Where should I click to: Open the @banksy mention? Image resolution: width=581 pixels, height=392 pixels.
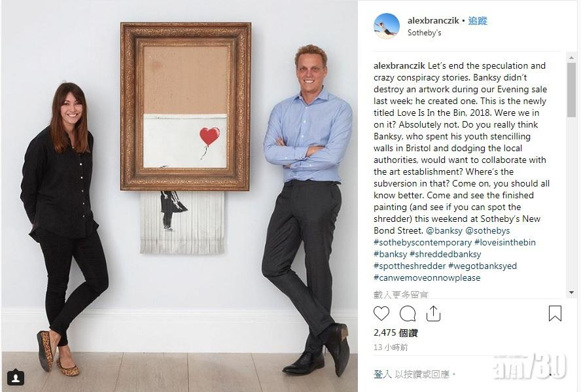444,230
